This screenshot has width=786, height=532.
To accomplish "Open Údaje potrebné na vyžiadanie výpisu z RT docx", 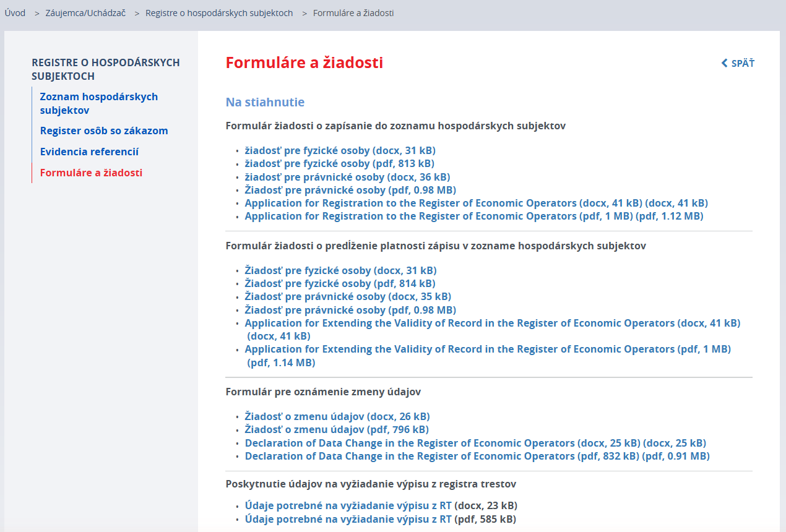I will coord(348,505).
